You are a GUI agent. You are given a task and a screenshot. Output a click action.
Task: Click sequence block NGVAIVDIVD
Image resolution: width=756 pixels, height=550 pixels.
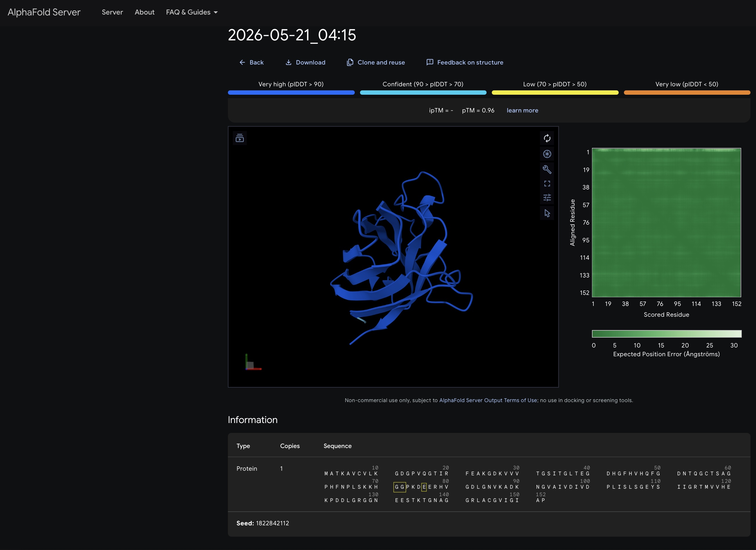[x=563, y=487]
